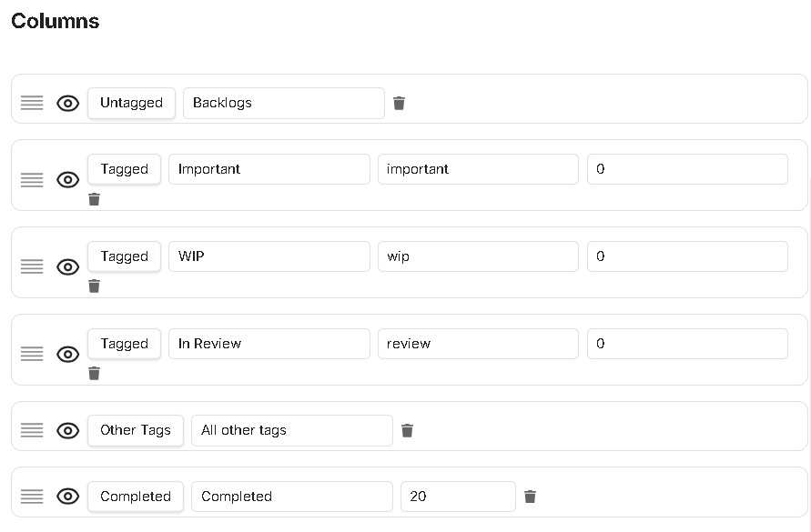Delete the Backlogs column
The height and width of the screenshot is (532, 811).
pyautogui.click(x=399, y=103)
